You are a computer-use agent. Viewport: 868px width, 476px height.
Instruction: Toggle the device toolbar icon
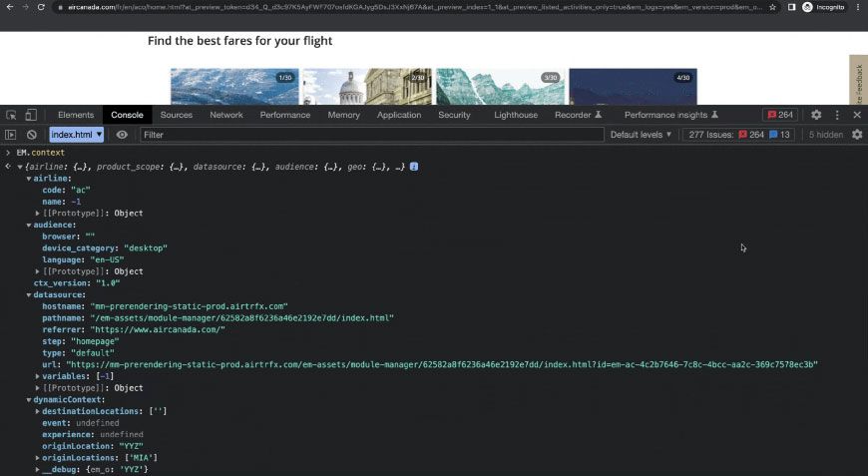(x=31, y=115)
